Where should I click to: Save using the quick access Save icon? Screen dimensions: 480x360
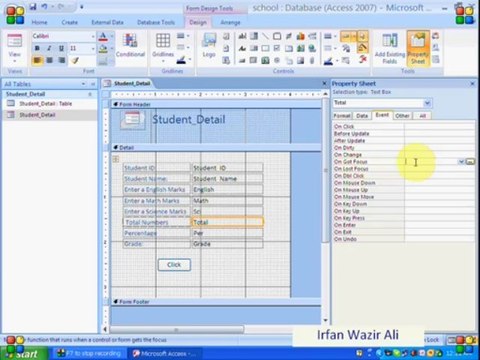point(33,7)
